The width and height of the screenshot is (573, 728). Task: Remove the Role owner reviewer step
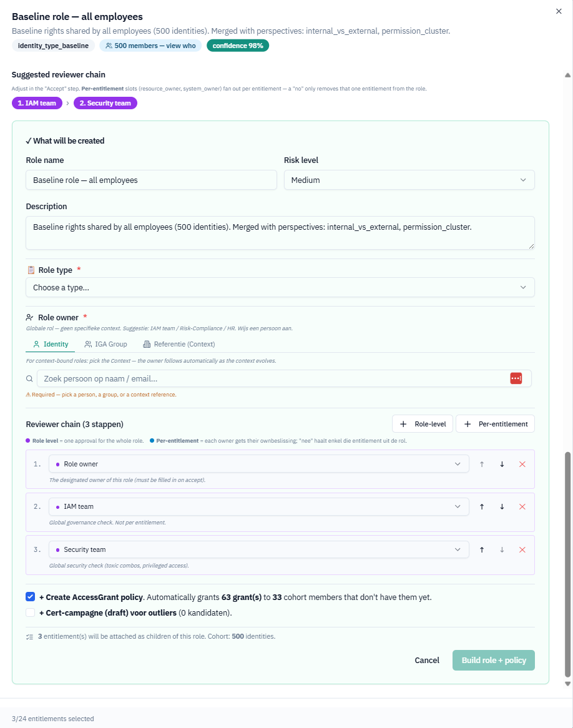tap(522, 465)
